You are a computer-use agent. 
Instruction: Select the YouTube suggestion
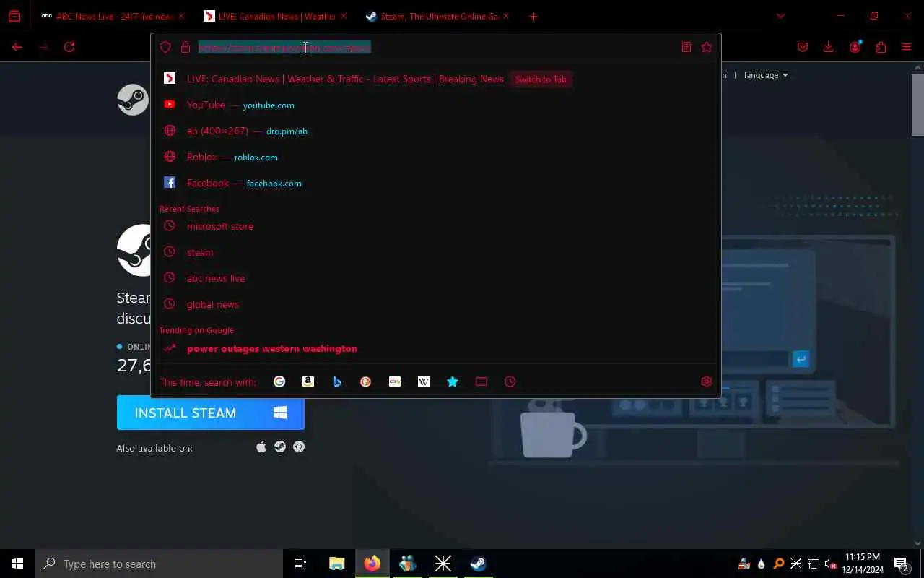click(436, 105)
